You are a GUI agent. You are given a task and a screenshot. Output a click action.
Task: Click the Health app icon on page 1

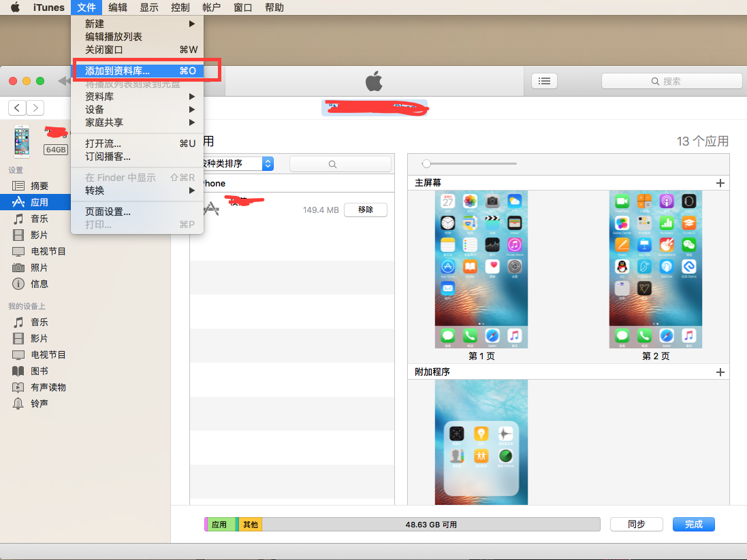[492, 267]
